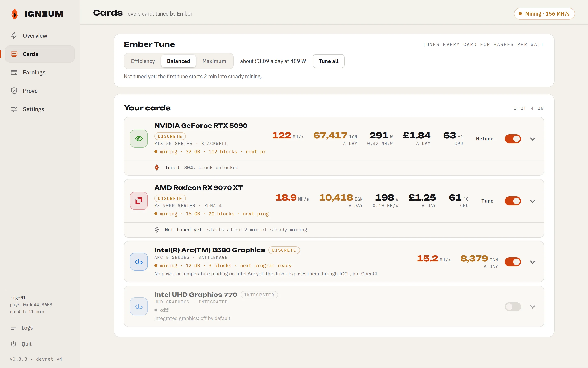Image resolution: width=588 pixels, height=368 pixels.
Task: Enable the Intel UHD Graphics 770 switch
Action: (x=513, y=307)
